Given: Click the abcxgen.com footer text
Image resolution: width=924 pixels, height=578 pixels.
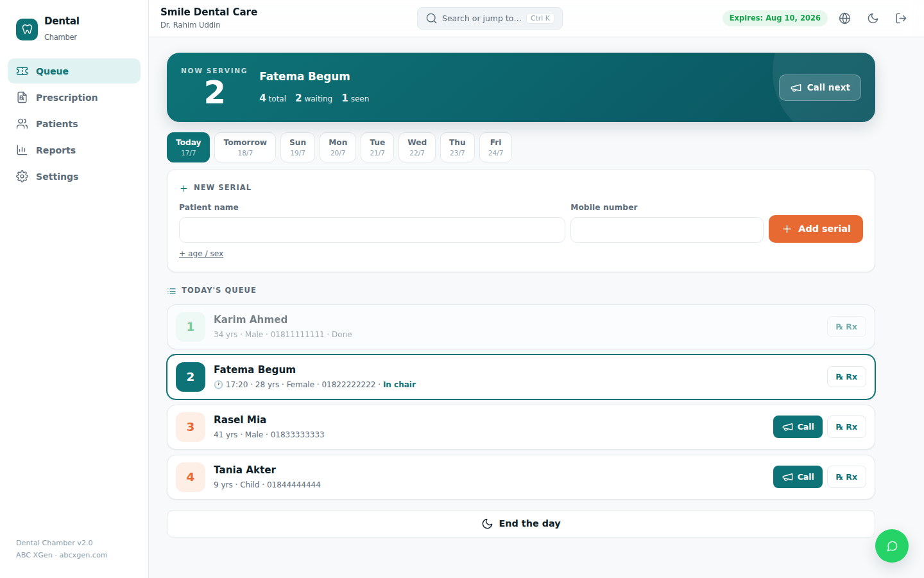Looking at the screenshot, I should pyautogui.click(x=83, y=555).
